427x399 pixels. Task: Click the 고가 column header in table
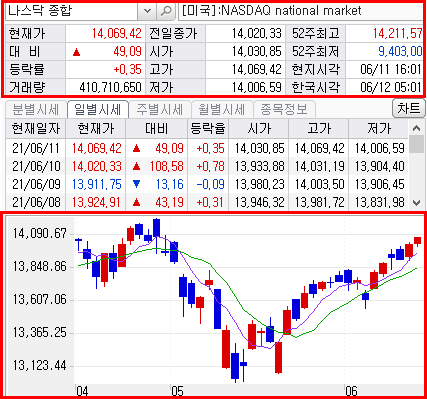coord(319,129)
